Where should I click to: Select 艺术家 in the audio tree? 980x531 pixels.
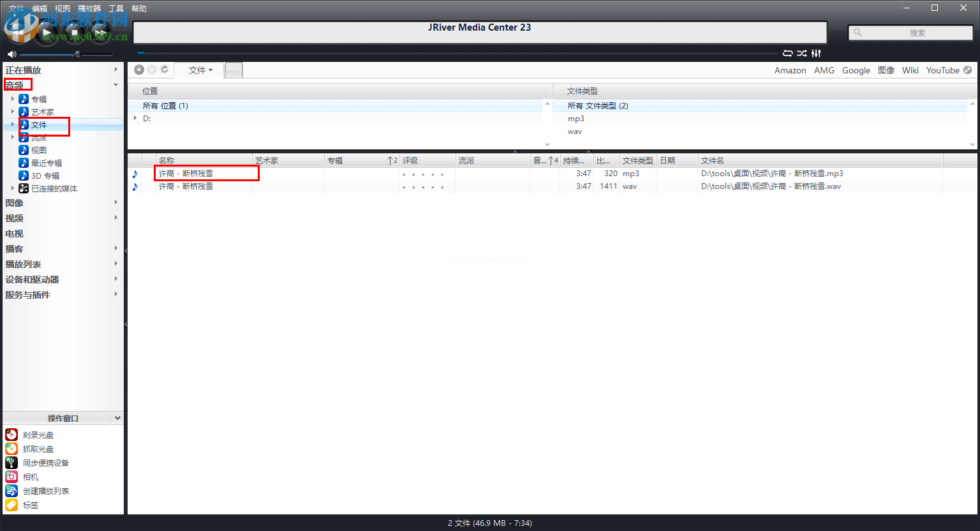(x=43, y=112)
